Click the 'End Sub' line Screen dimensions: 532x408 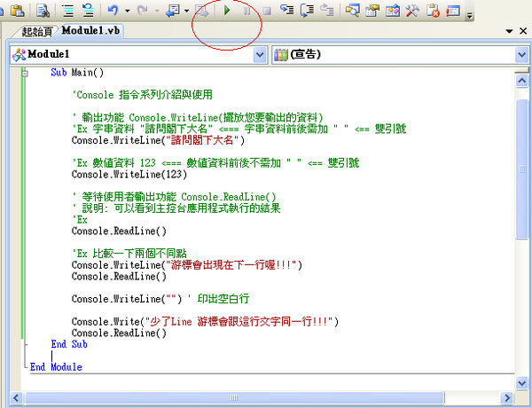pyautogui.click(x=69, y=344)
